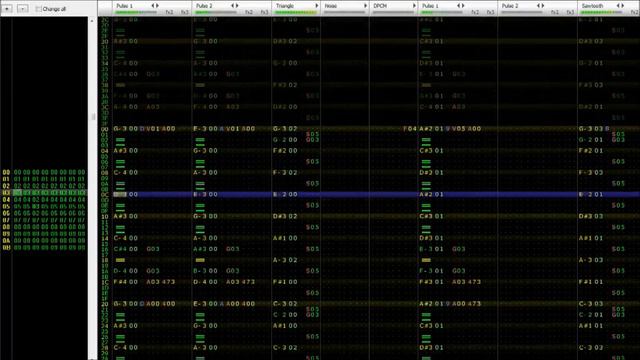
Task: Select frame 06 in the frame list
Action: 6,213
